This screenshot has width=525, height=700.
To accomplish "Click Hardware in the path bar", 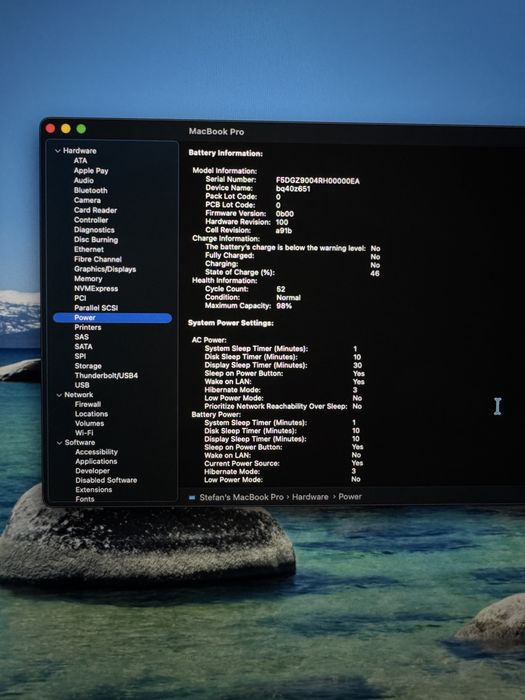I will pos(310,497).
